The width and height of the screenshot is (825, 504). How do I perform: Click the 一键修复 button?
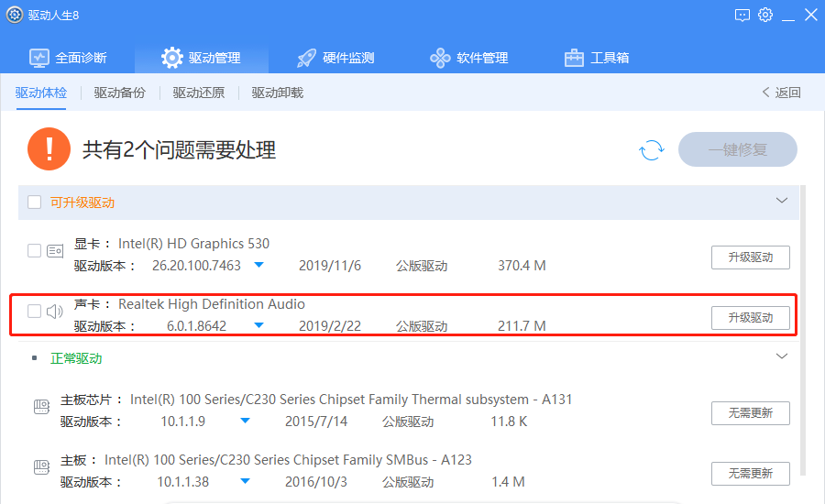click(738, 149)
